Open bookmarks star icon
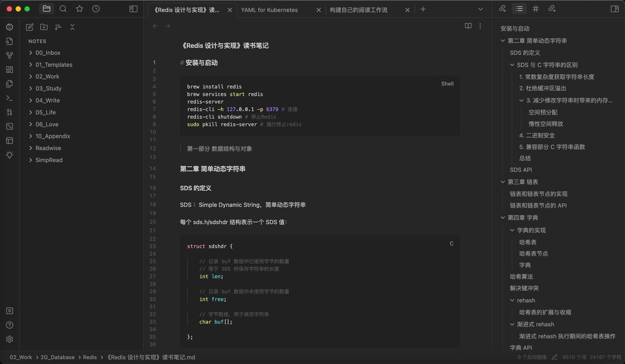 pyautogui.click(x=79, y=9)
